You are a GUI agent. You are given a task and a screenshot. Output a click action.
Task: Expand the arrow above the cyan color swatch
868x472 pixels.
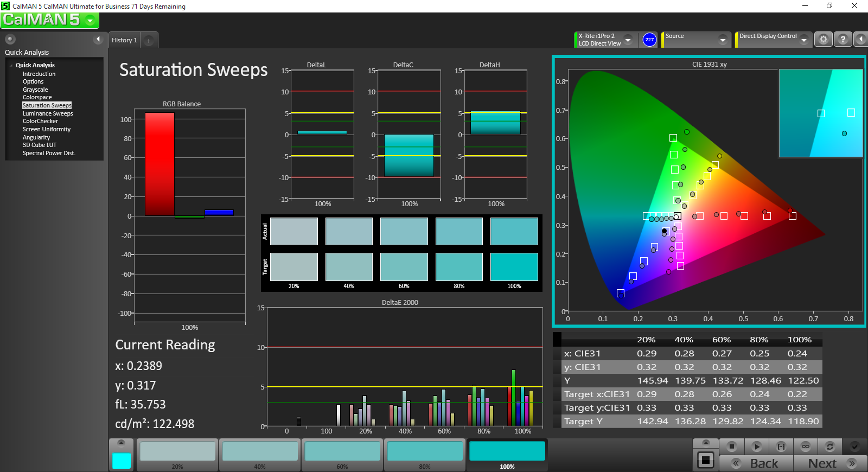[x=122, y=443]
